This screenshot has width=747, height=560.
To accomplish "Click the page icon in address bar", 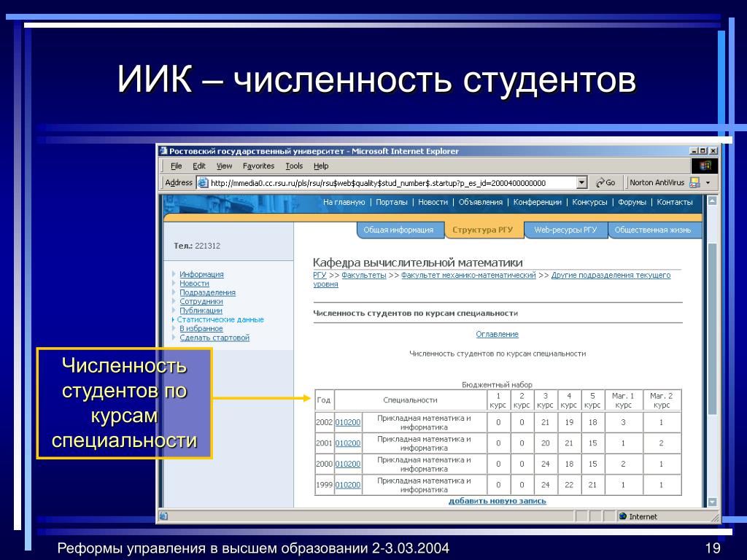I will (x=203, y=183).
